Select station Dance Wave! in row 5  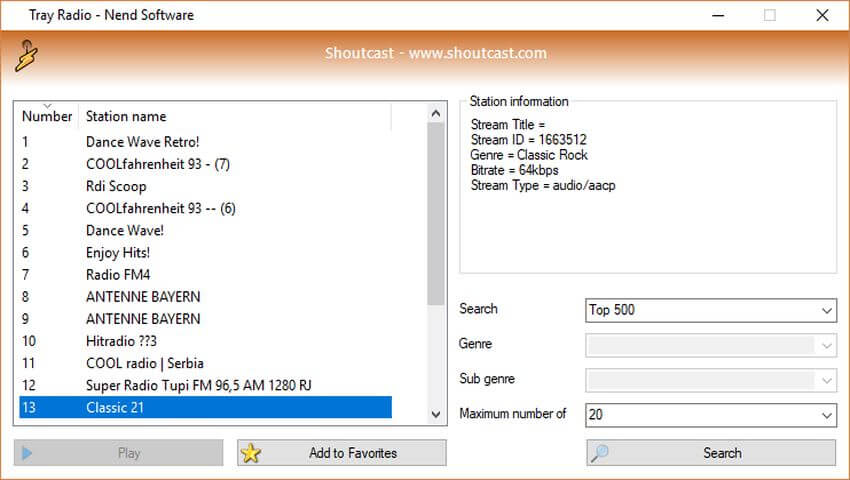pos(205,231)
